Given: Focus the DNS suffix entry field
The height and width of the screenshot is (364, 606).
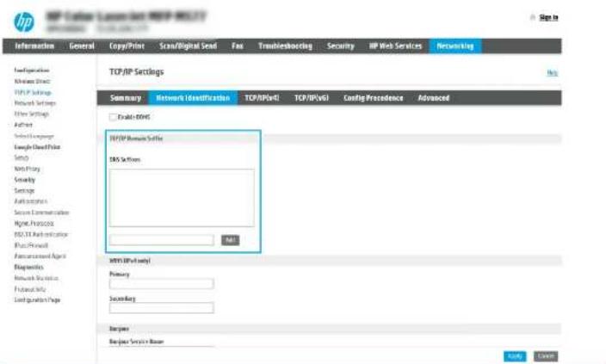Looking at the screenshot, I should [x=162, y=240].
